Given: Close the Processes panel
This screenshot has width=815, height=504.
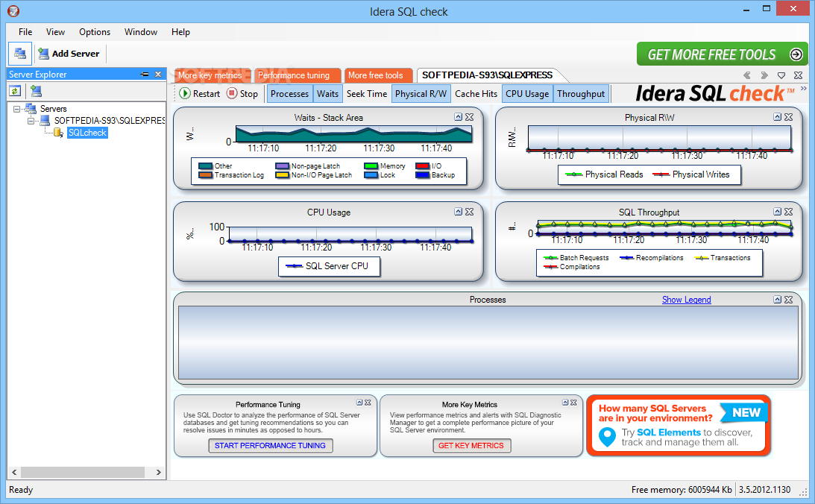Looking at the screenshot, I should click(788, 299).
